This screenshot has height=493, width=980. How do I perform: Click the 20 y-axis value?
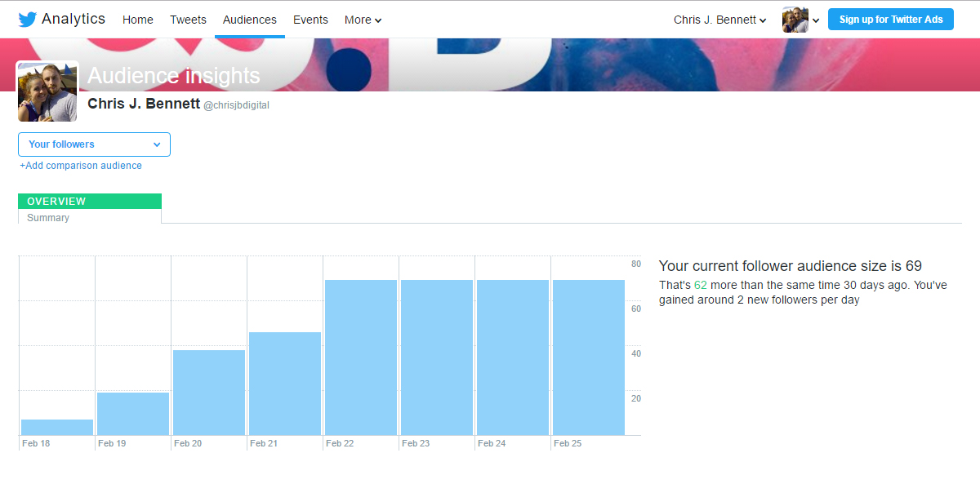coord(636,398)
